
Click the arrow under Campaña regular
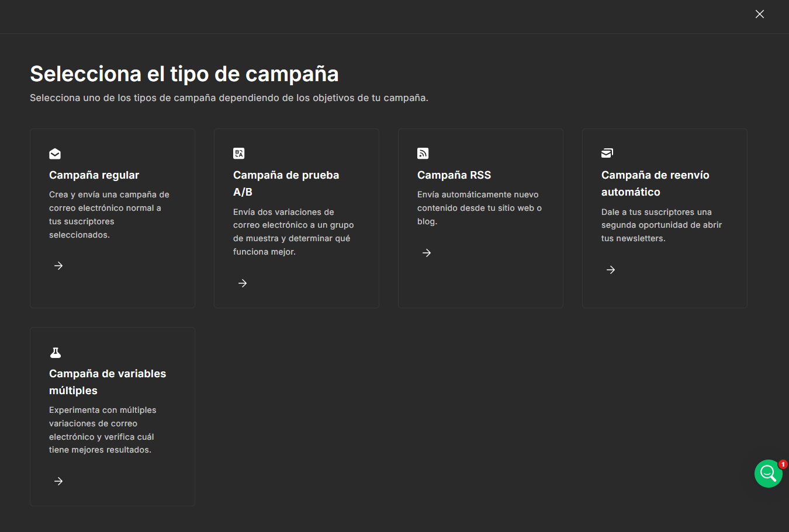(x=58, y=266)
